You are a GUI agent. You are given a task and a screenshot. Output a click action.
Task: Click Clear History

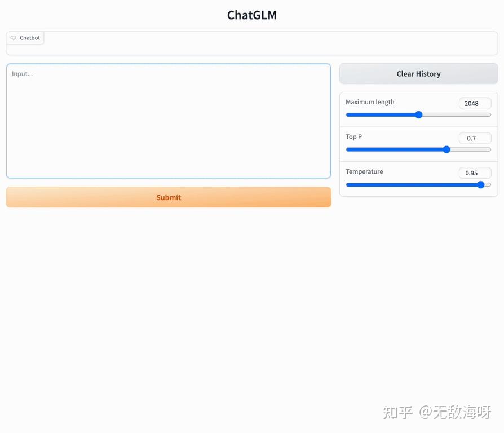coord(418,73)
